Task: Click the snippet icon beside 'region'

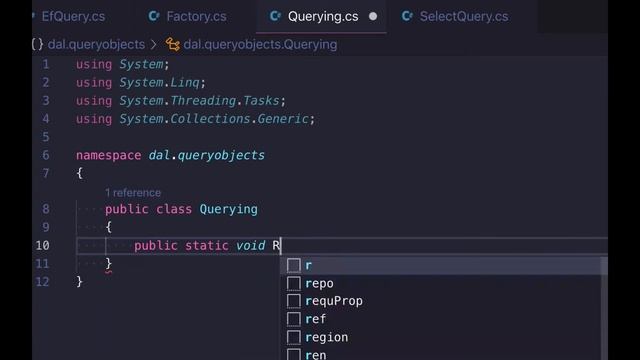Action: pos(293,337)
